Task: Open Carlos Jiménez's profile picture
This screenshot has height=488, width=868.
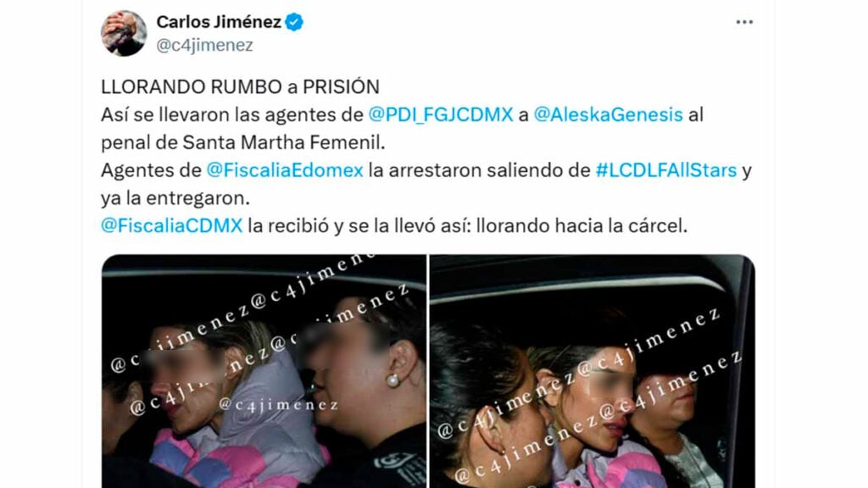Action: coord(124,33)
